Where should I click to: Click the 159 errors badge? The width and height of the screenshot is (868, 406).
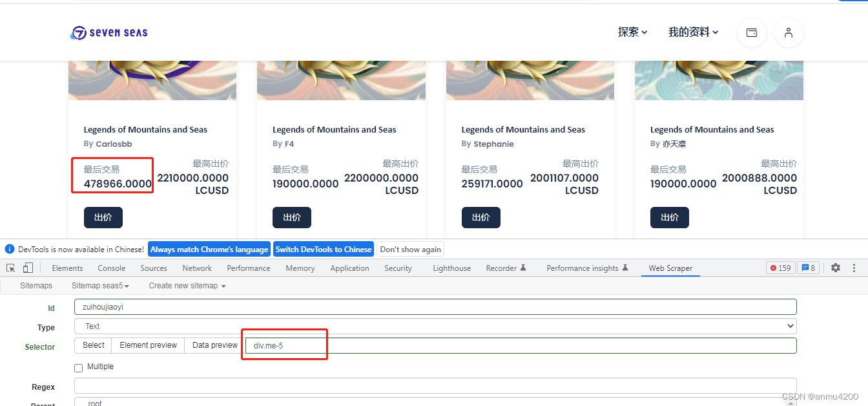780,268
